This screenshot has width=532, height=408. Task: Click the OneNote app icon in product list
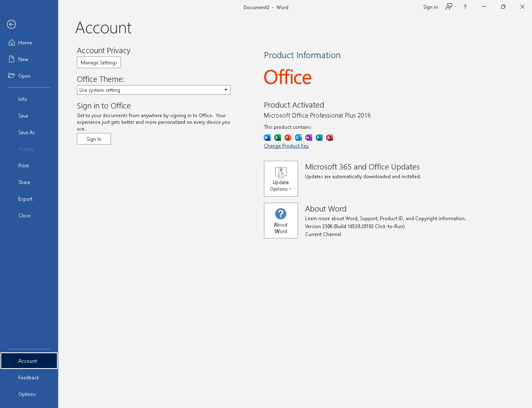[x=309, y=138]
